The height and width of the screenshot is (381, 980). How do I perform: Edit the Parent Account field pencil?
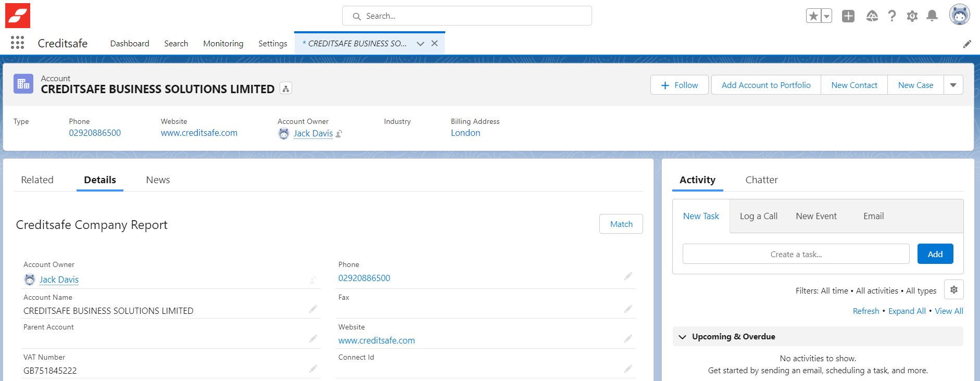[x=313, y=338]
